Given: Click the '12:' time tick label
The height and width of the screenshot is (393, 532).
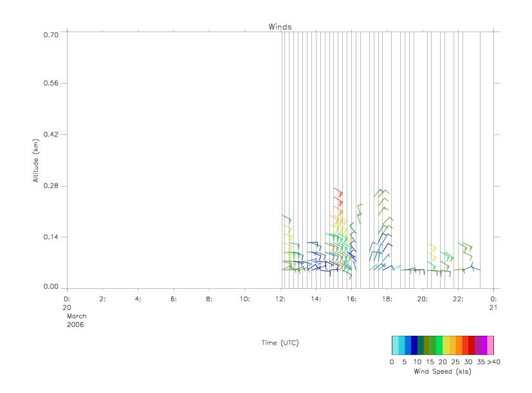Looking at the screenshot, I should click(x=280, y=299).
